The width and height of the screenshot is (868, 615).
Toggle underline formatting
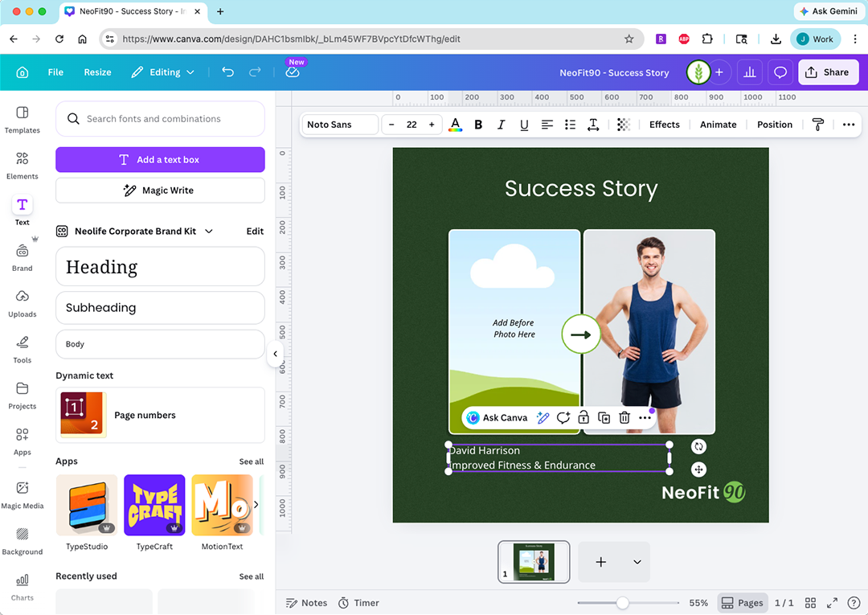[524, 125]
